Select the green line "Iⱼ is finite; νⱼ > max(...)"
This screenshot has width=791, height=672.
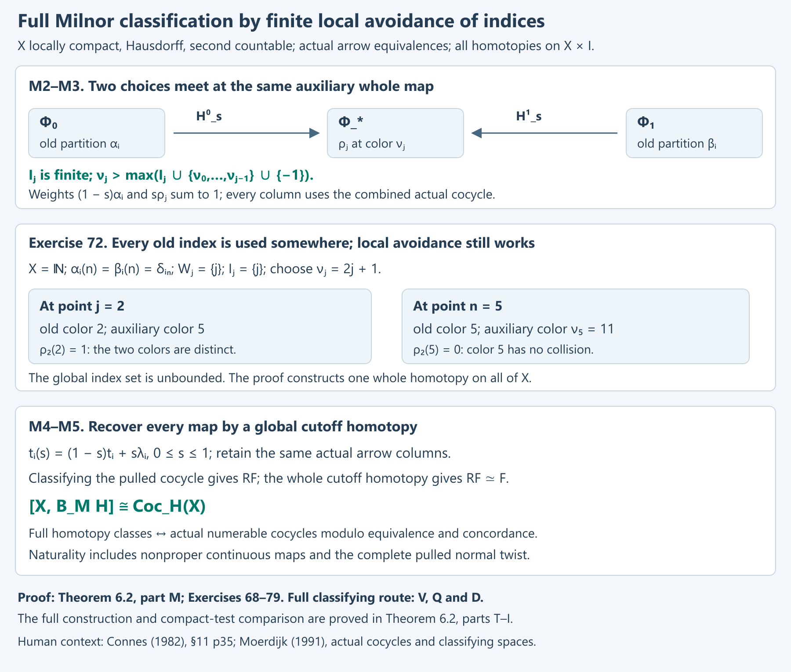171,175
